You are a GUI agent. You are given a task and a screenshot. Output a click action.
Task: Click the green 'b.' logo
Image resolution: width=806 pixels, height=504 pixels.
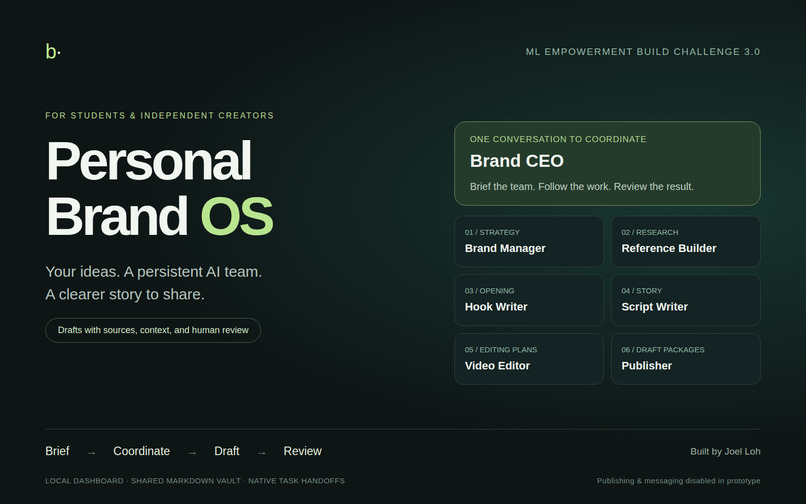(x=53, y=51)
